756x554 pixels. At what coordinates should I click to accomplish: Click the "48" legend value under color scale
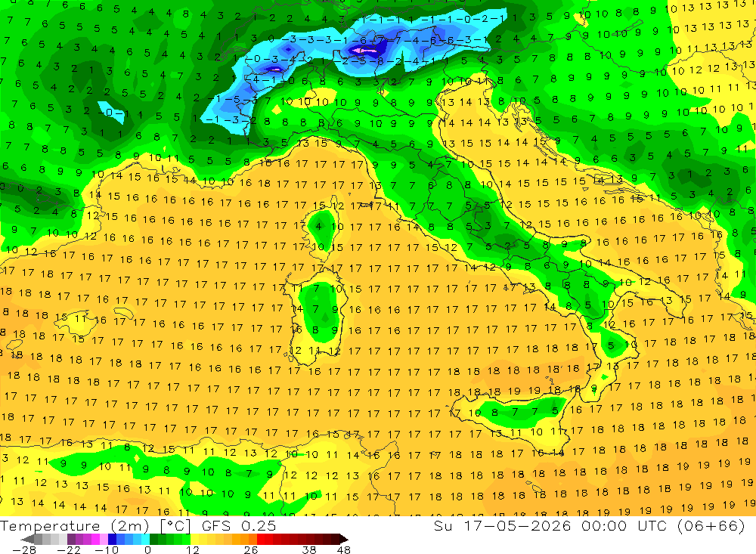[x=343, y=550]
